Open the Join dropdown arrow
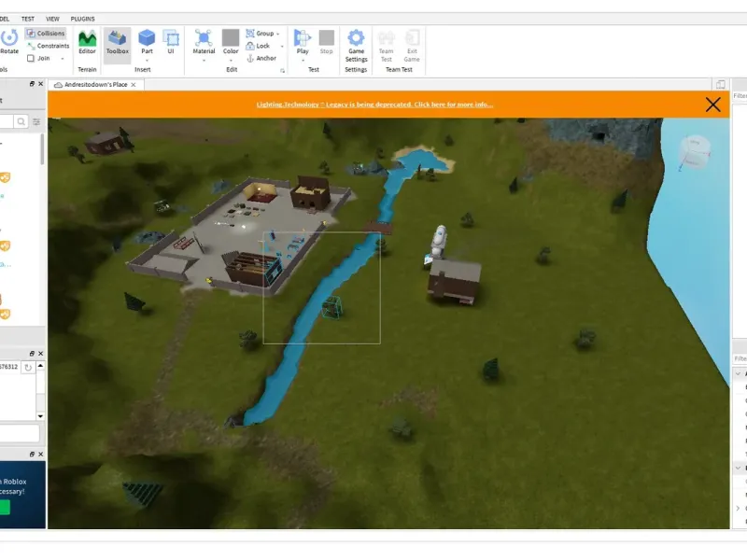This screenshot has height=560, width=747. 63,59
